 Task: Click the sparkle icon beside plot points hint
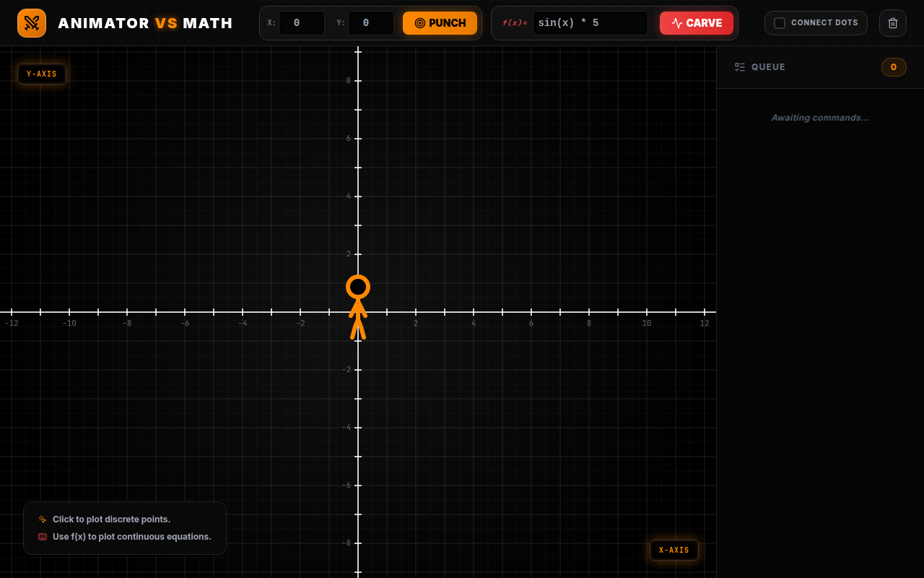click(x=43, y=519)
